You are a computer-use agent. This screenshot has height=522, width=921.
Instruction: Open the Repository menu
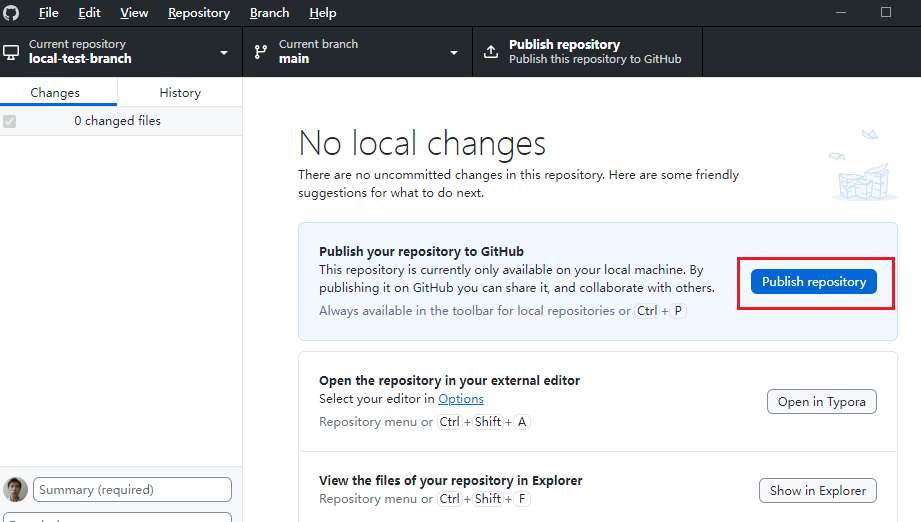click(x=199, y=12)
